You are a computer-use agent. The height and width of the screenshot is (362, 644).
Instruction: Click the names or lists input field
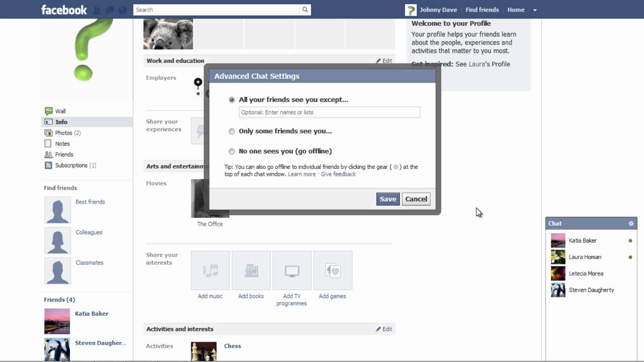[x=330, y=112]
